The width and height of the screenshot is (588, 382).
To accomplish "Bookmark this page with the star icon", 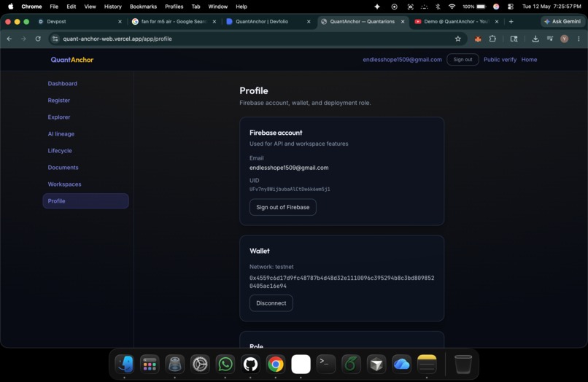I will pyautogui.click(x=458, y=39).
